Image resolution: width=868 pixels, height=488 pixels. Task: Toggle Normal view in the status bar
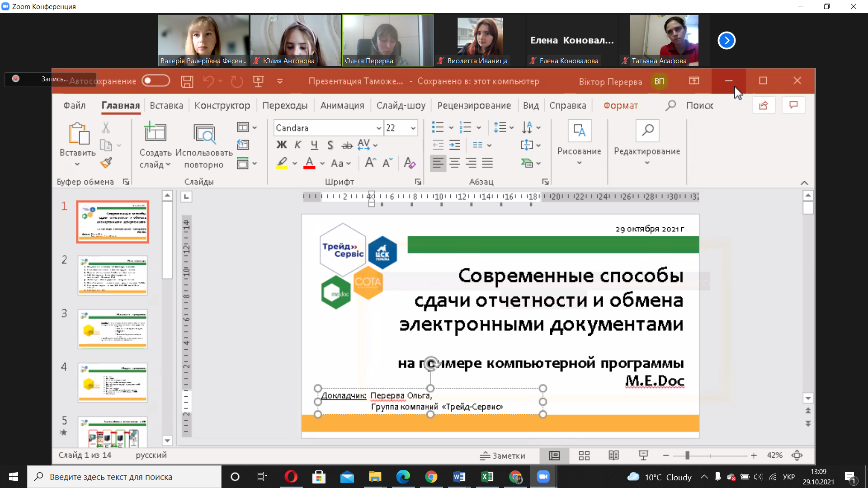pyautogui.click(x=554, y=455)
